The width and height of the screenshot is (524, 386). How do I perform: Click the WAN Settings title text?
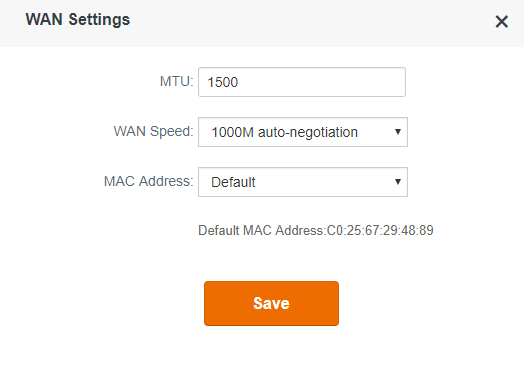coord(78,19)
